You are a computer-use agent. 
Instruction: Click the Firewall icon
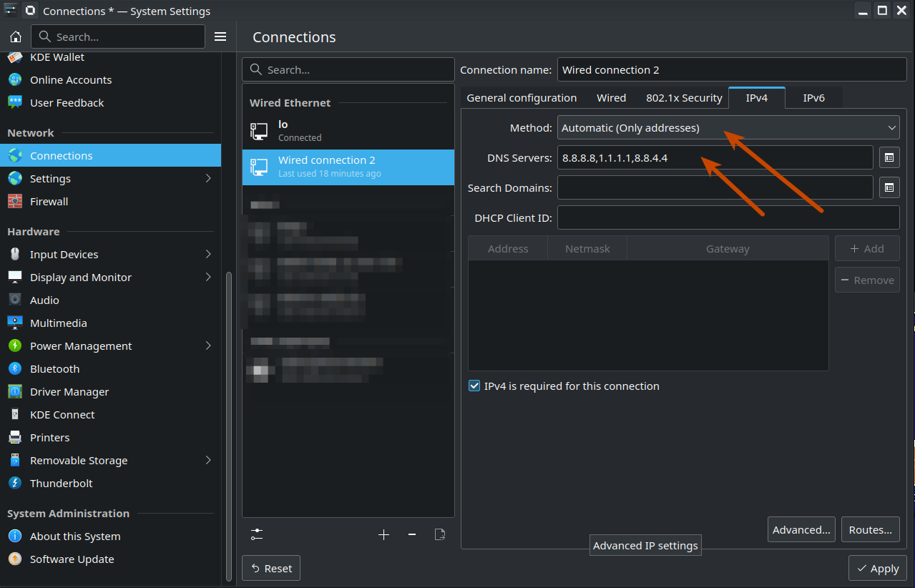15,202
